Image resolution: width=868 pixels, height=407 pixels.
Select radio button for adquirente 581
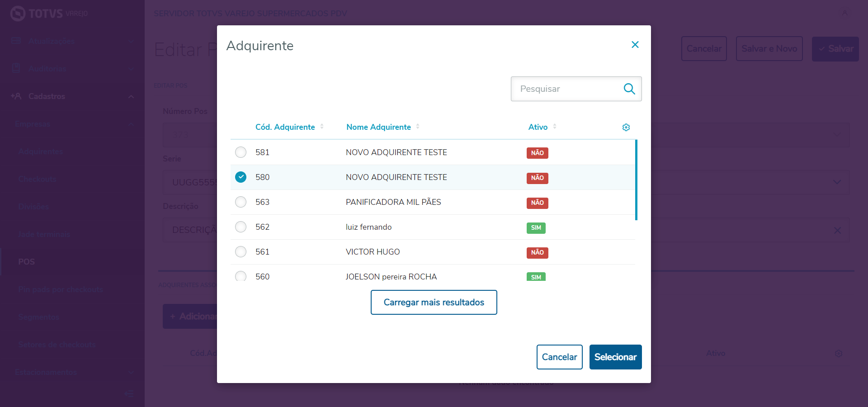(x=241, y=152)
